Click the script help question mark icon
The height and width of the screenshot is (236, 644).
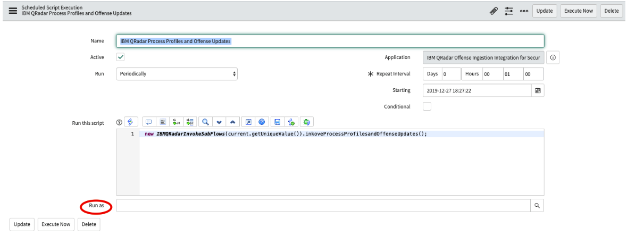coord(119,123)
